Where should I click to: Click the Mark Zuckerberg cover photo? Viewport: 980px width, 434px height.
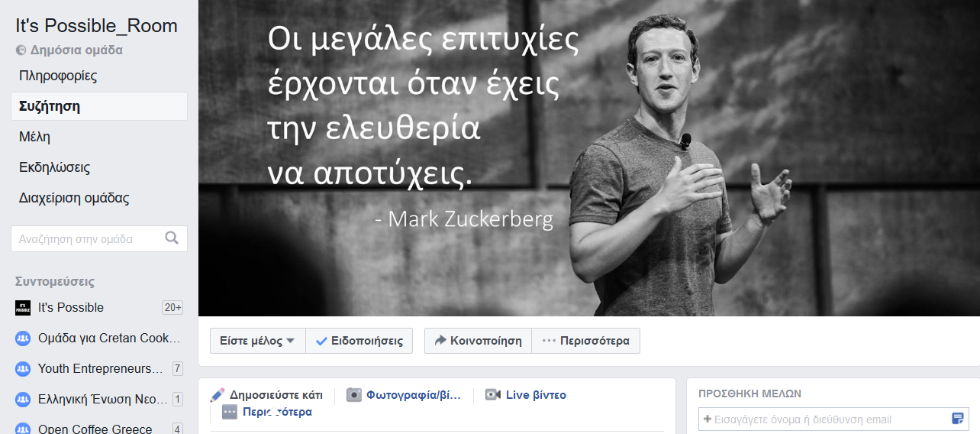point(589,158)
